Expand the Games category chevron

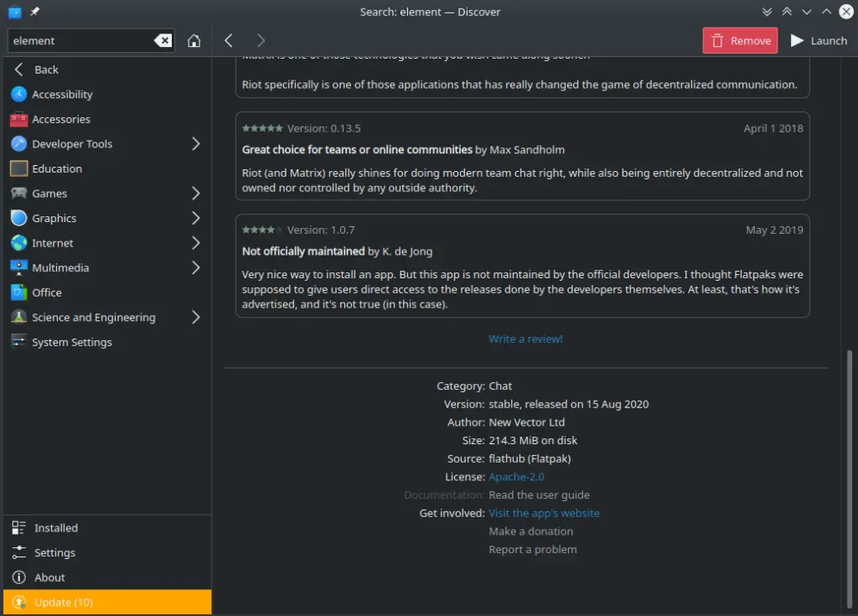click(195, 194)
